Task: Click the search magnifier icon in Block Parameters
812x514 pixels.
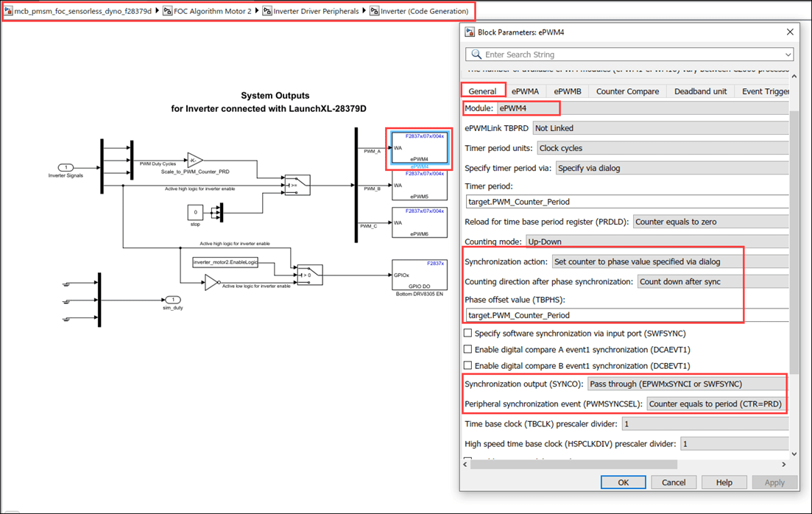Action: (x=476, y=54)
